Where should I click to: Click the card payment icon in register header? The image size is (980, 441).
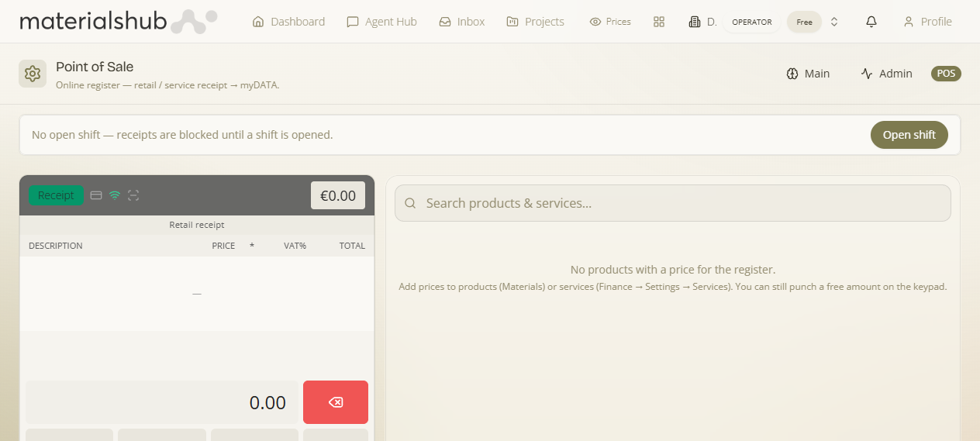pos(96,195)
